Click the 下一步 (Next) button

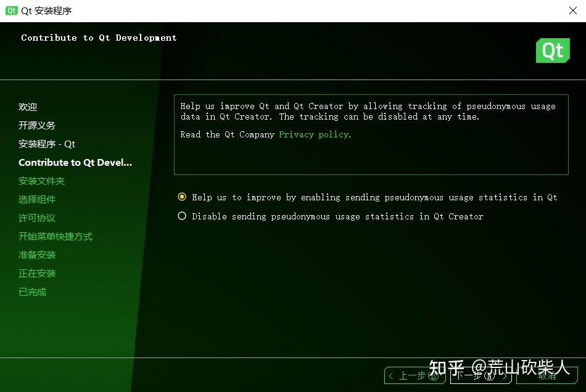tap(481, 375)
